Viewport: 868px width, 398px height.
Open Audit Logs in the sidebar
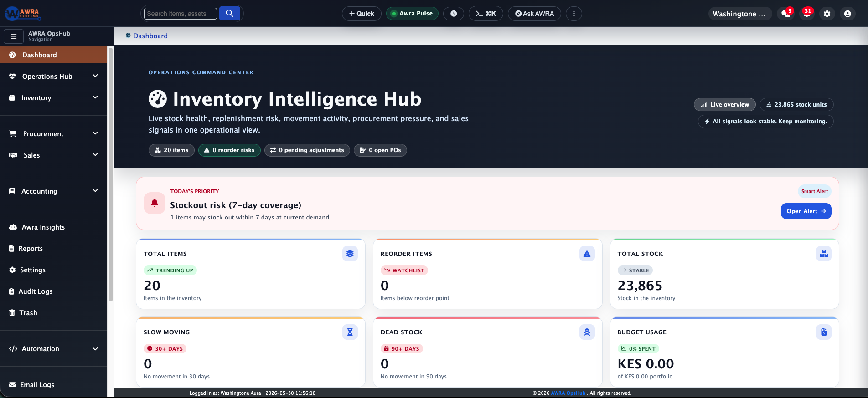pos(54,291)
